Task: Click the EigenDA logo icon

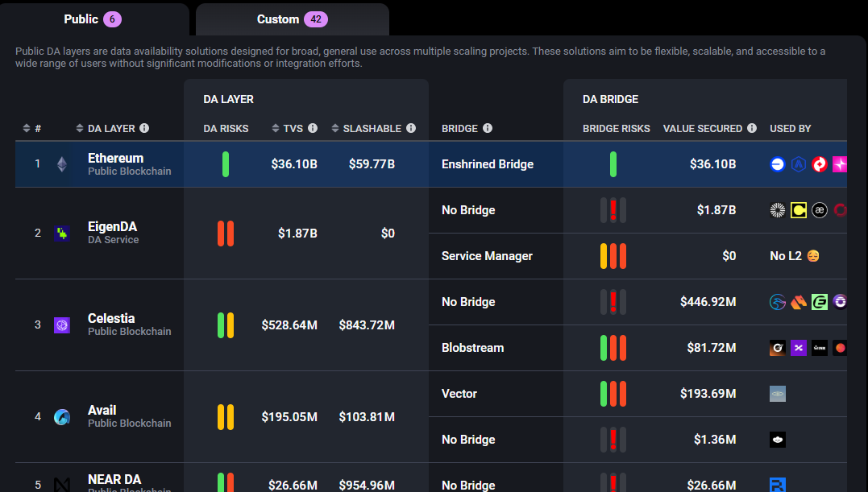Action: 62,233
